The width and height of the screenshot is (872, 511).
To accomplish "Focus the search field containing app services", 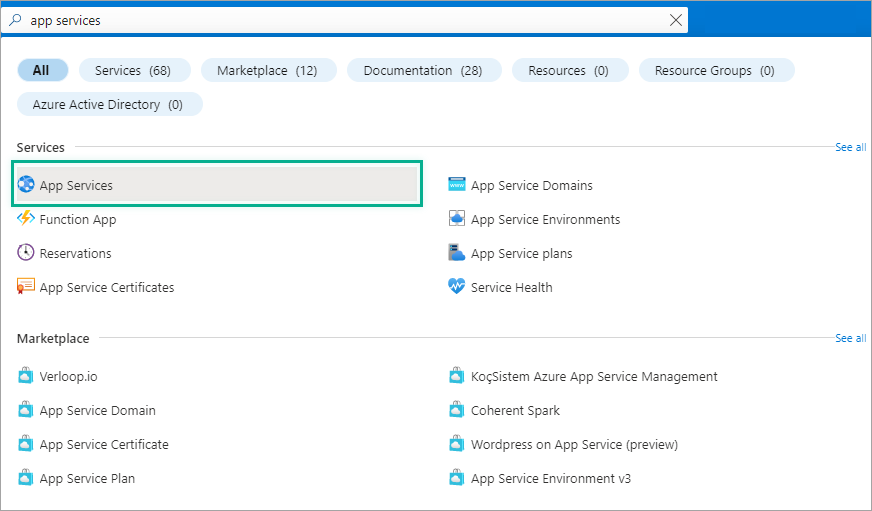I will (345, 20).
